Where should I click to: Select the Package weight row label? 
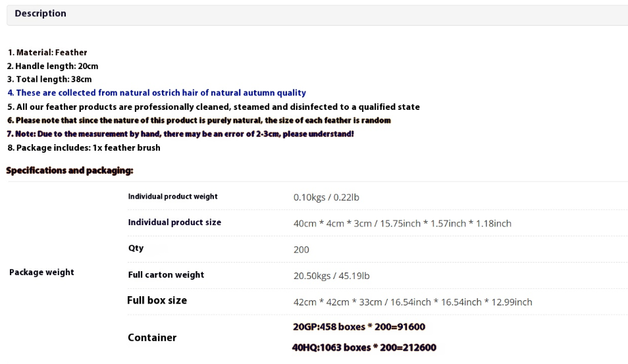click(x=41, y=273)
